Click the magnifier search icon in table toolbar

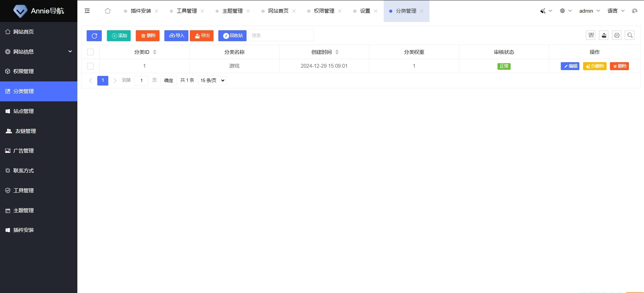[630, 35]
